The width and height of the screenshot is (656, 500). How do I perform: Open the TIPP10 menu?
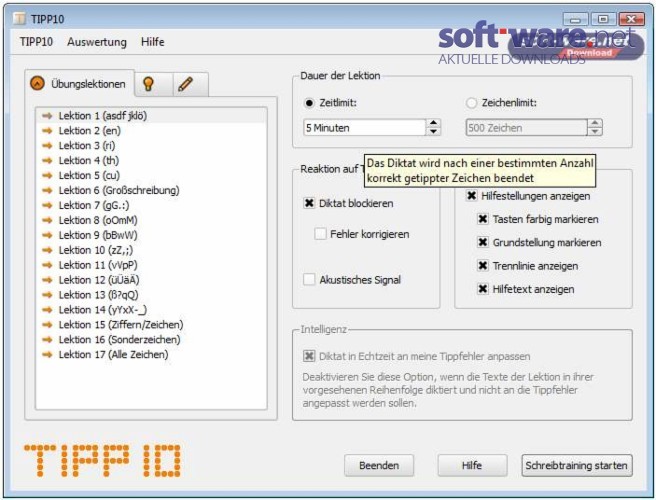click(36, 42)
